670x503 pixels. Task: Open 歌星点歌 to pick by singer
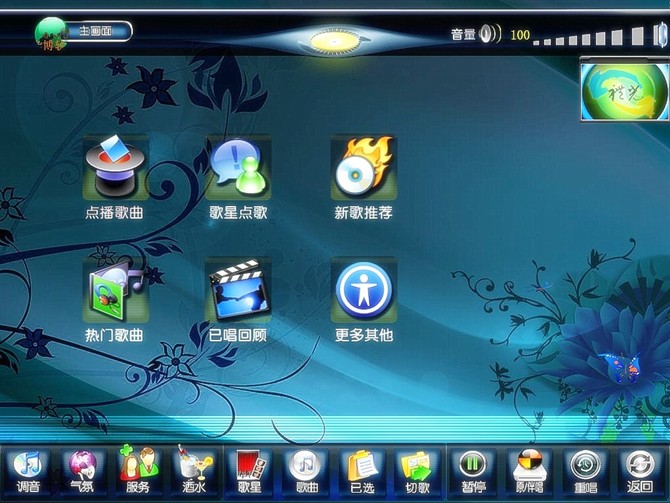click(238, 168)
